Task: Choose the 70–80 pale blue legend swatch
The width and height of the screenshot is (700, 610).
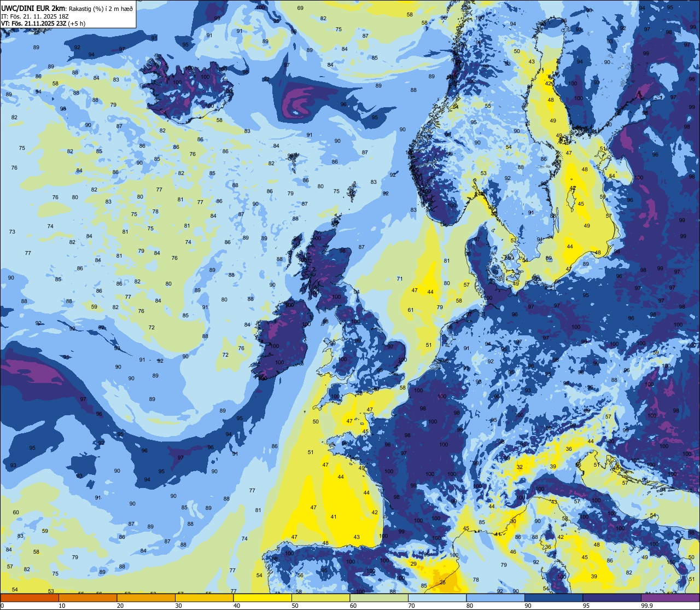Action: [x=437, y=597]
